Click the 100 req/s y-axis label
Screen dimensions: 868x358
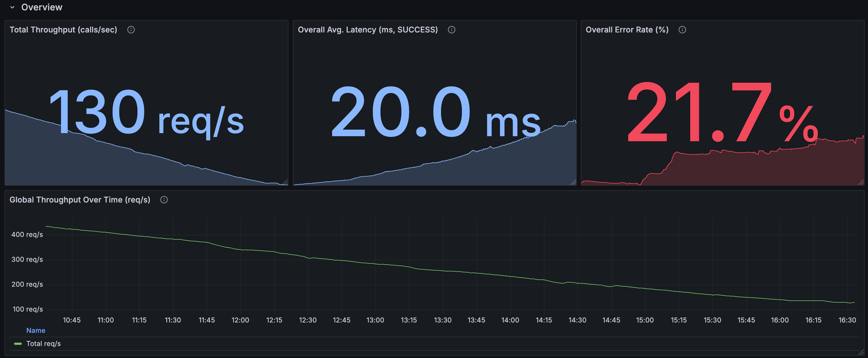(x=28, y=309)
